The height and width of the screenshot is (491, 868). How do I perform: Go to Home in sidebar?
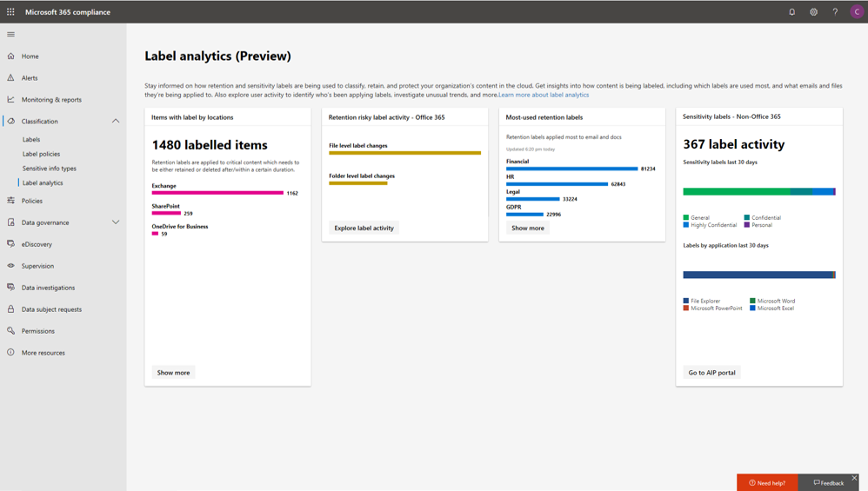click(x=30, y=56)
